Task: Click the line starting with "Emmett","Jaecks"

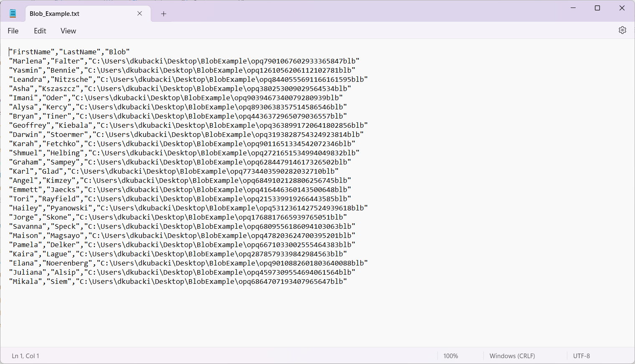Action: [180, 190]
